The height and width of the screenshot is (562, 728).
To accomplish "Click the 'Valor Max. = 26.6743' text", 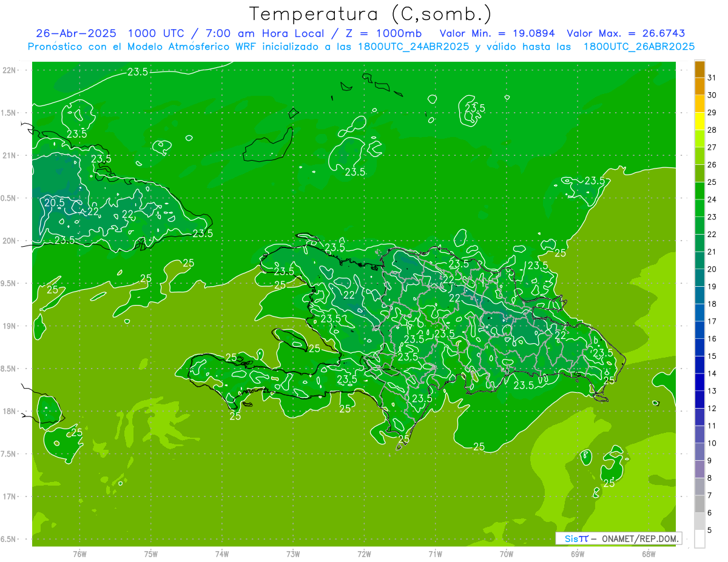I will [626, 33].
